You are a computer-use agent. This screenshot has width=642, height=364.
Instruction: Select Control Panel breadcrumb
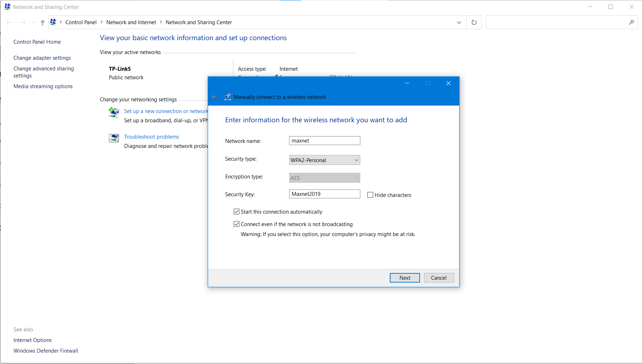click(81, 22)
